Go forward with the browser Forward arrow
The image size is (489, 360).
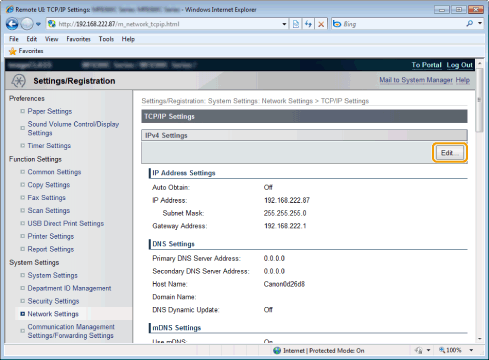point(27,24)
